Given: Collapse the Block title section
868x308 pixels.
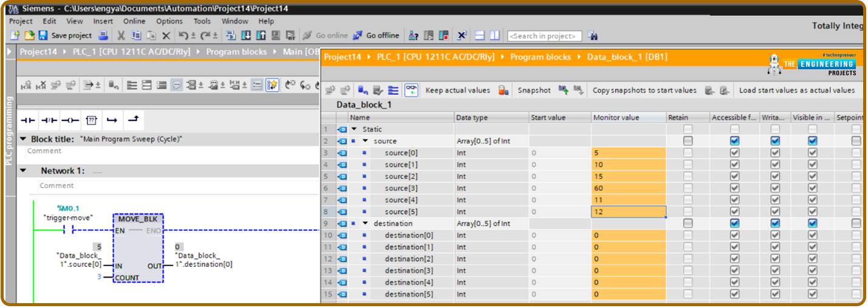Looking at the screenshot, I should 23,139.
